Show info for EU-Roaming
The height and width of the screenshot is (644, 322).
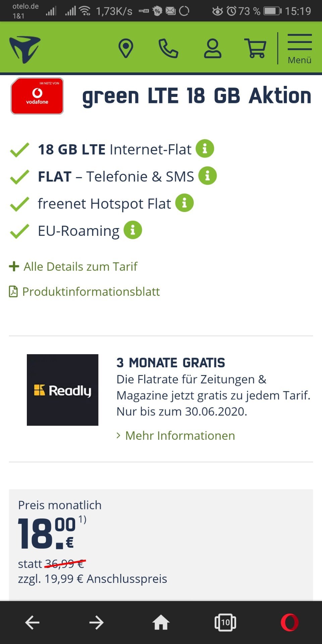pyautogui.click(x=133, y=230)
